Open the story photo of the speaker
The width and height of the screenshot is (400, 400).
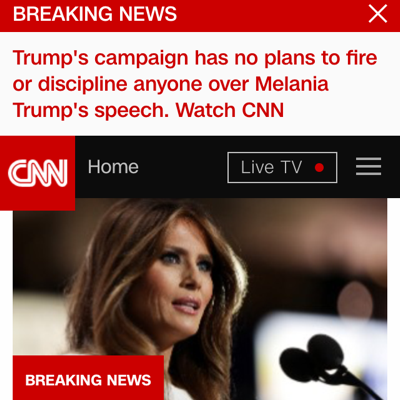pyautogui.click(x=200, y=299)
